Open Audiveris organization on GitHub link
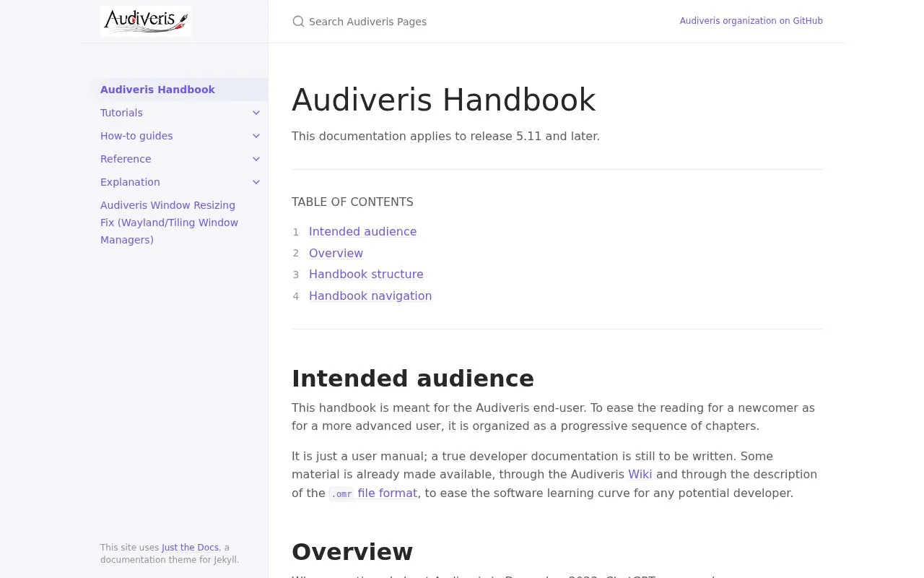Image resolution: width=924 pixels, height=578 pixels. [751, 21]
